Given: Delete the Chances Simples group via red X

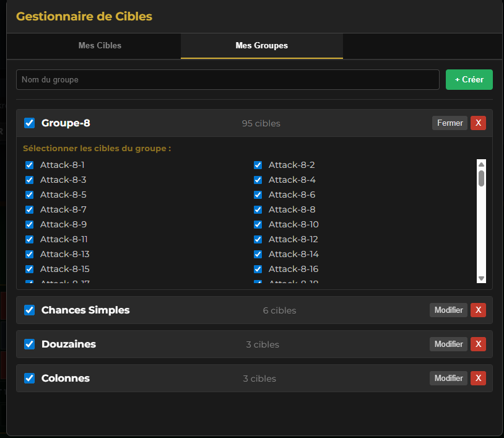Looking at the screenshot, I should click(x=478, y=310).
